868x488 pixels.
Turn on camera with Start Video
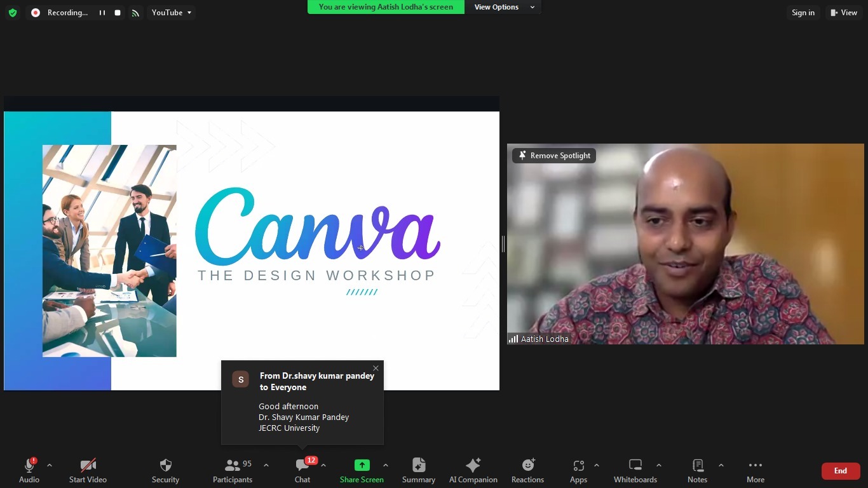click(88, 470)
